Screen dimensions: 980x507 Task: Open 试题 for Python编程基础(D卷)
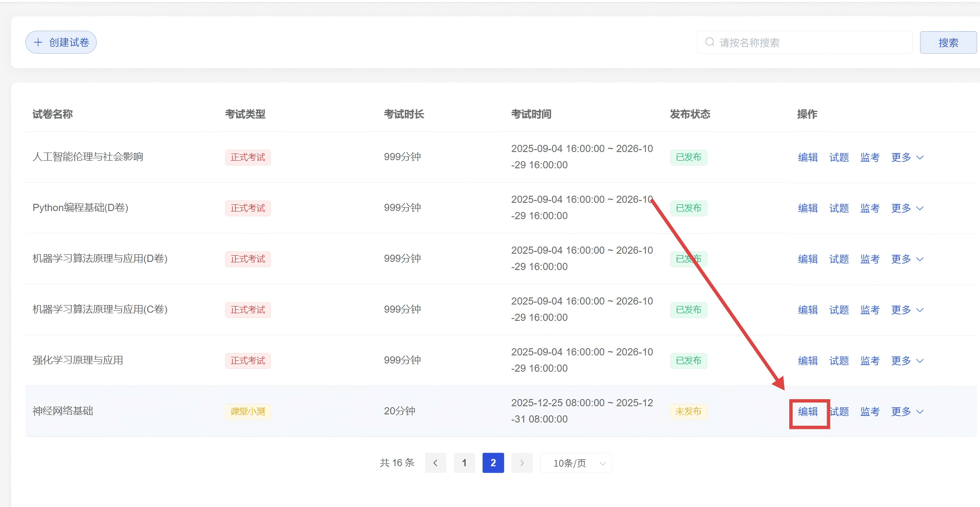[839, 208]
